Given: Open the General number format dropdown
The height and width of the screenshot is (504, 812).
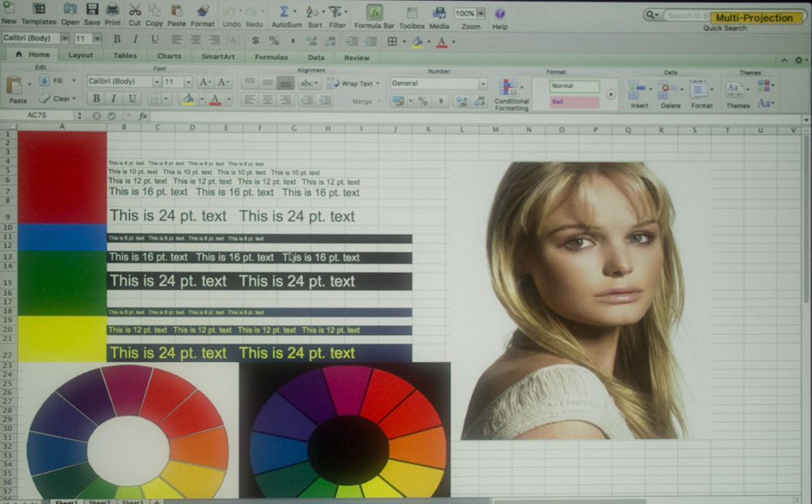Looking at the screenshot, I should [x=482, y=84].
